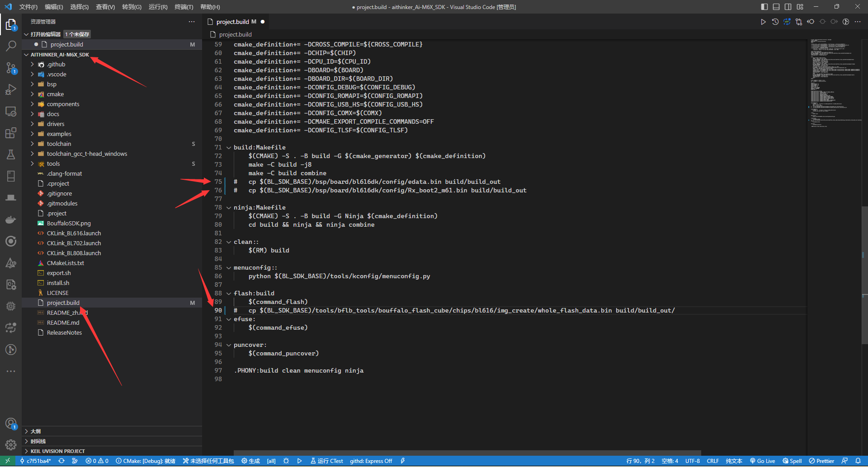Open export.sh file in explorer

pyautogui.click(x=112, y=273)
